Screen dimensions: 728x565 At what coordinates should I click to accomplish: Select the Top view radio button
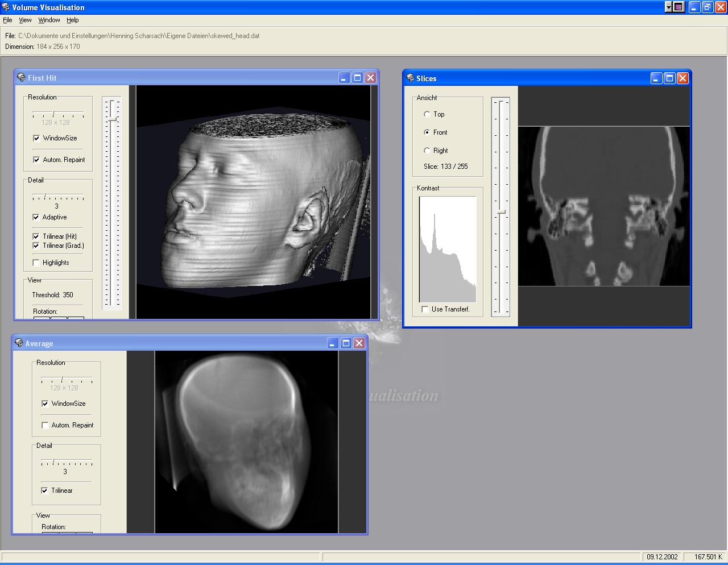click(x=427, y=114)
